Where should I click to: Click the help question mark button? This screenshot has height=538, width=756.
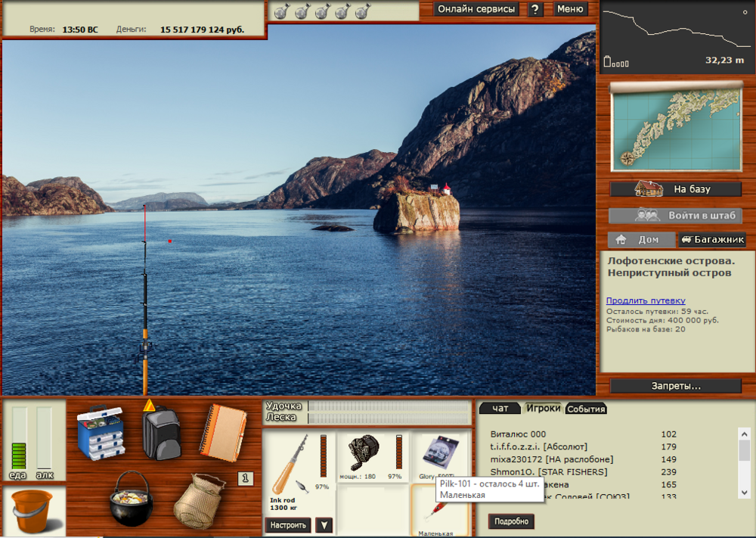pos(535,9)
